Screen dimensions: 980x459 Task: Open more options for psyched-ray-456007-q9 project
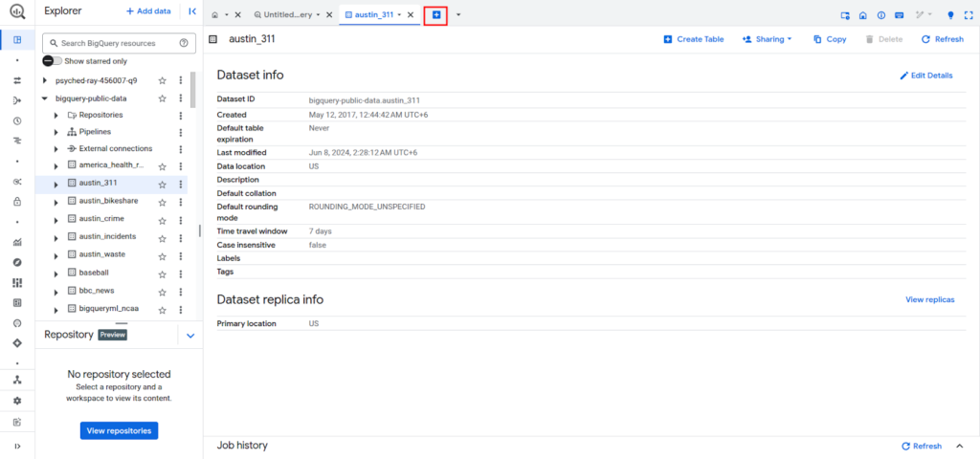pos(181,80)
